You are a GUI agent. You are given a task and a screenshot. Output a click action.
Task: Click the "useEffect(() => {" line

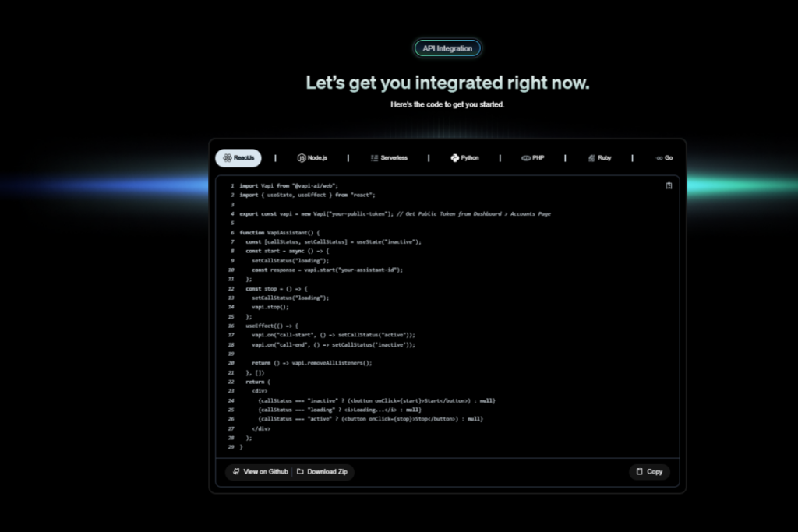tap(272, 326)
